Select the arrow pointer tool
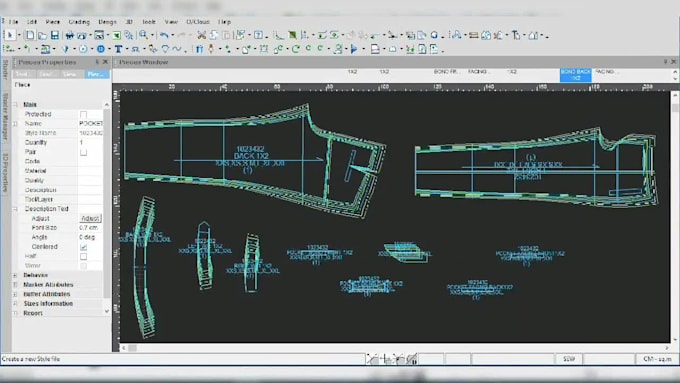Screen dimensions: 680x383 click(10, 36)
